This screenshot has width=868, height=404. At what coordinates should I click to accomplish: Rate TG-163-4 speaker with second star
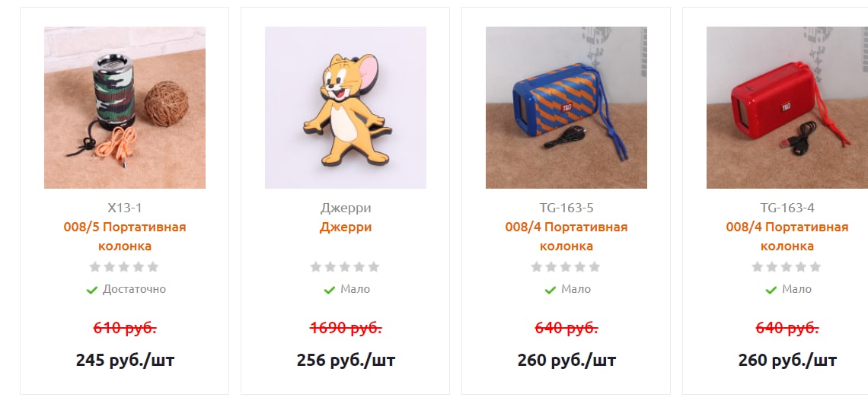[771, 267]
